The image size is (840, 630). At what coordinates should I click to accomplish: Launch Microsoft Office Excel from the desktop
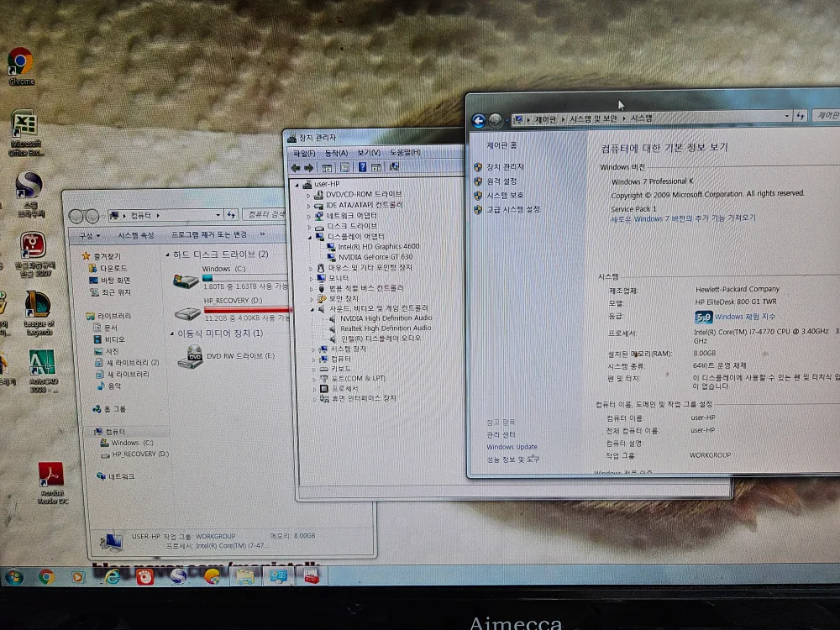pos(24,133)
